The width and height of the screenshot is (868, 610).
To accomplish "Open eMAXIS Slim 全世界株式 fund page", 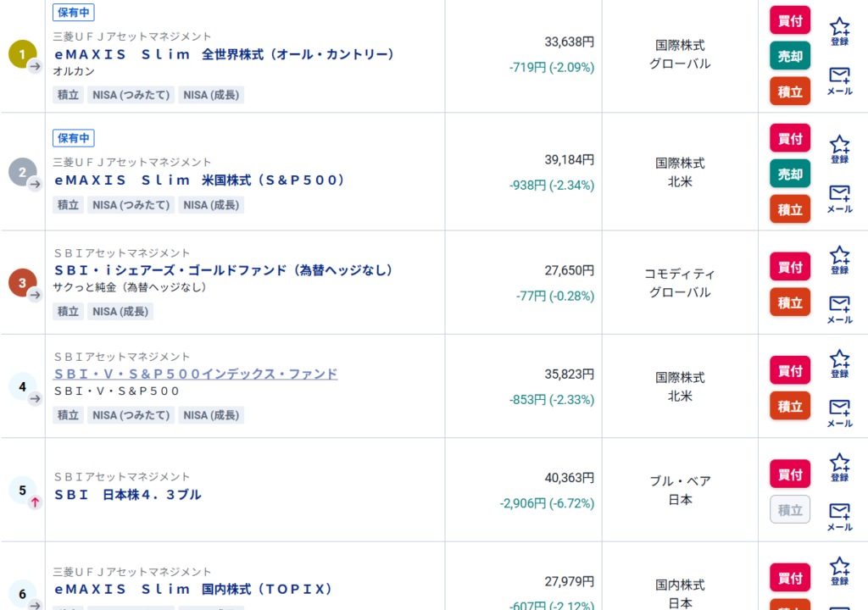I will click(225, 54).
